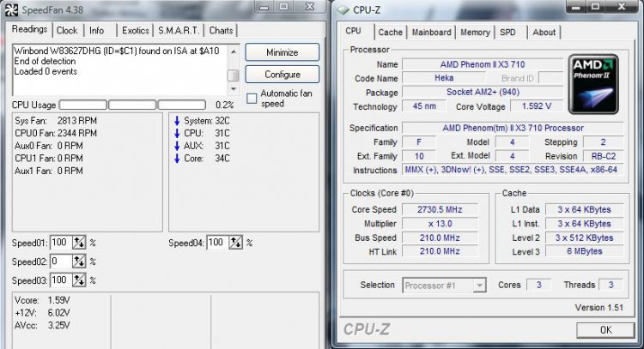Image resolution: width=644 pixels, height=349 pixels.
Task: Click the 'Socket AM2+ (940)' package value
Action: tap(483, 92)
